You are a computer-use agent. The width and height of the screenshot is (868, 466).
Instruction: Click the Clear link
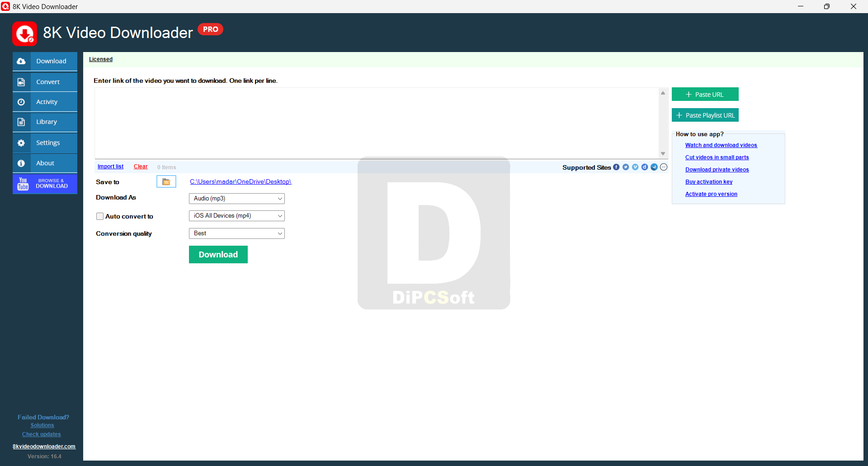tap(141, 166)
